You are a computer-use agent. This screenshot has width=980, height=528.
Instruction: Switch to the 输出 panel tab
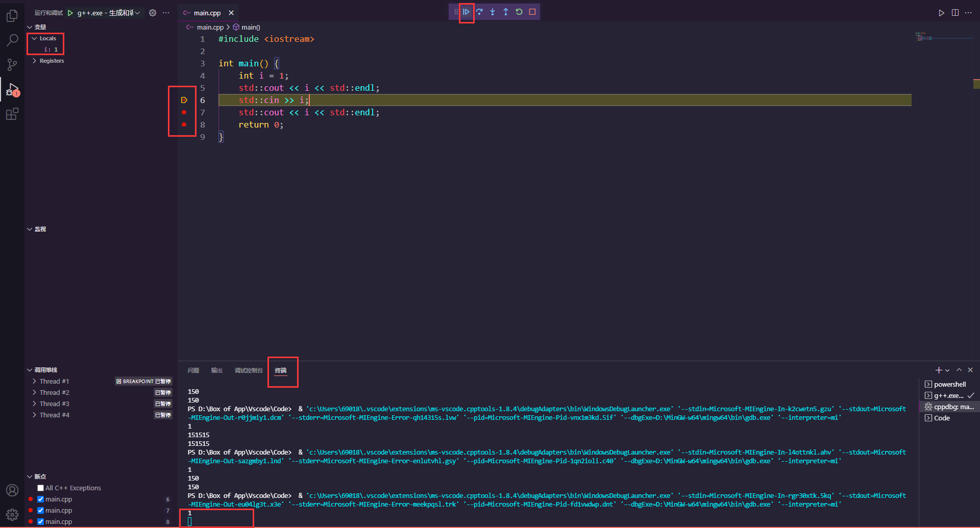point(216,370)
